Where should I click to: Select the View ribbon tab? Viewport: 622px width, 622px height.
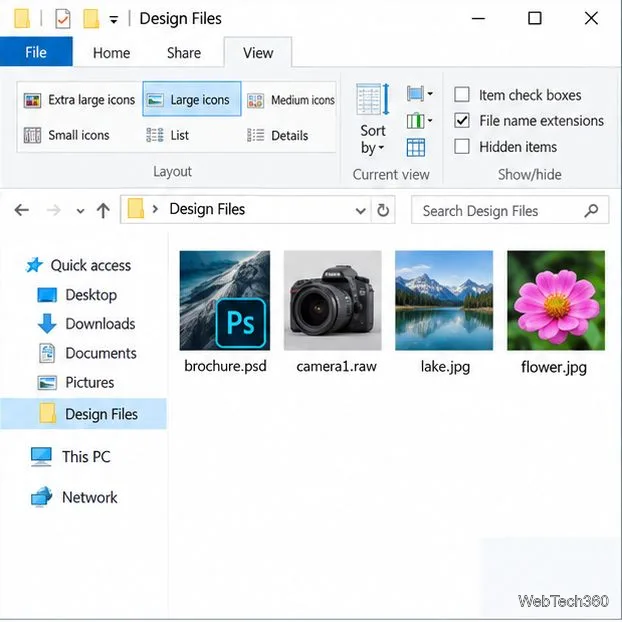click(x=258, y=53)
